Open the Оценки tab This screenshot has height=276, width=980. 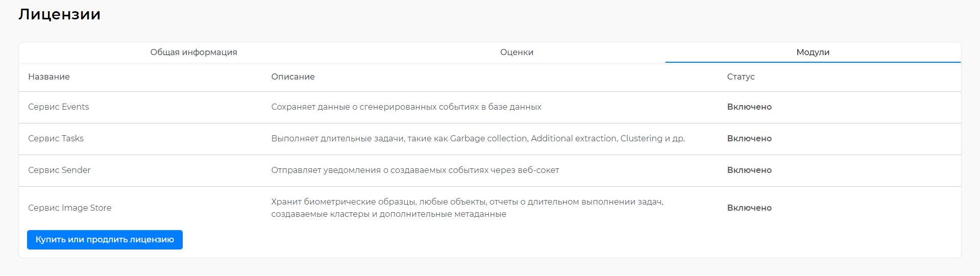[517, 52]
